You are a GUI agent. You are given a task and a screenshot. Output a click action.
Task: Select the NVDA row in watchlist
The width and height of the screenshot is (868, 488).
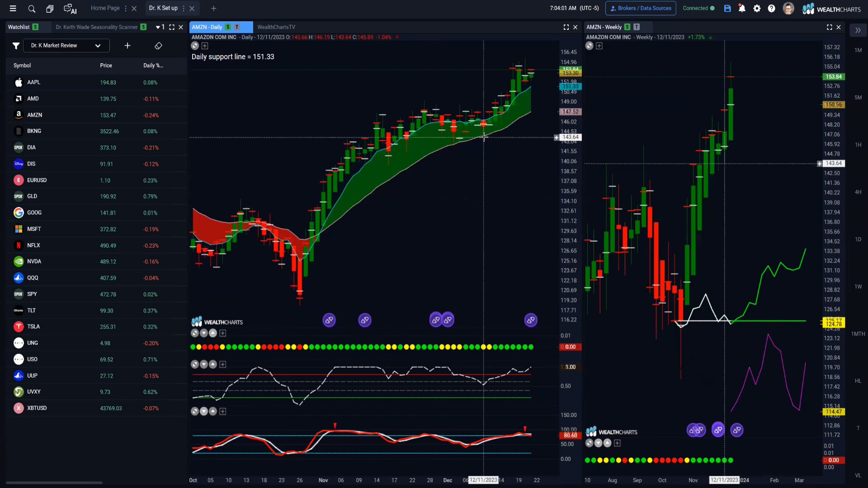(x=96, y=262)
